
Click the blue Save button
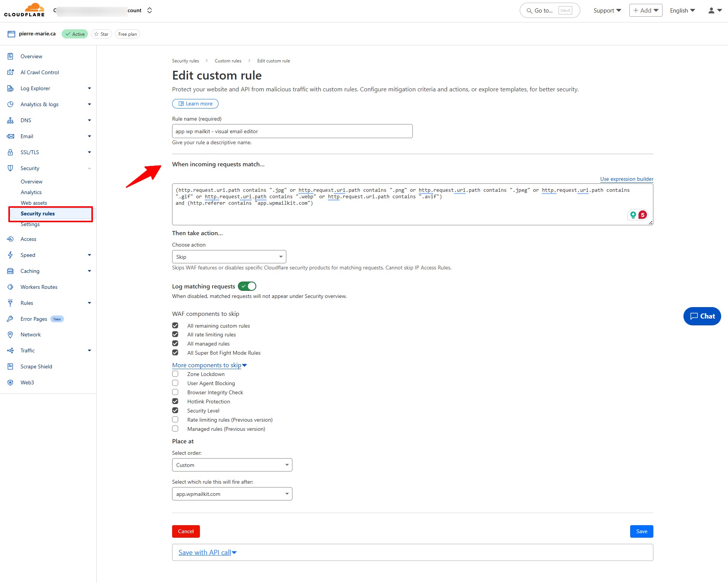coord(641,531)
